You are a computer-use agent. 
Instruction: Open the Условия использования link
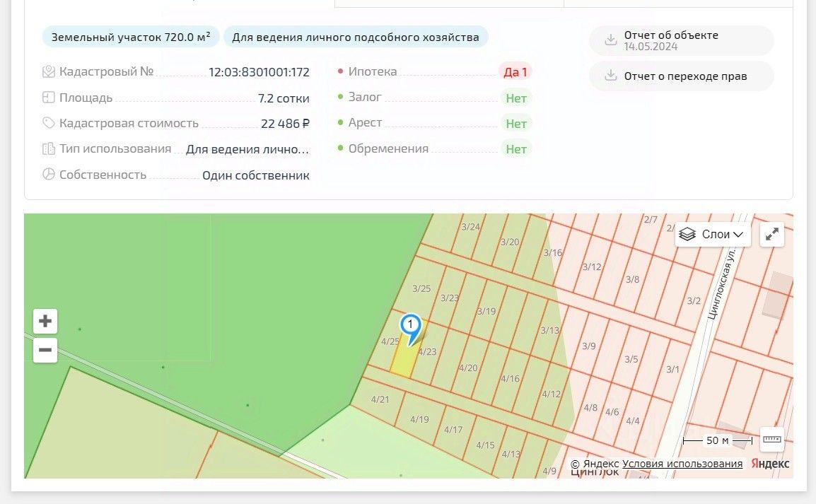pyautogui.click(x=682, y=464)
